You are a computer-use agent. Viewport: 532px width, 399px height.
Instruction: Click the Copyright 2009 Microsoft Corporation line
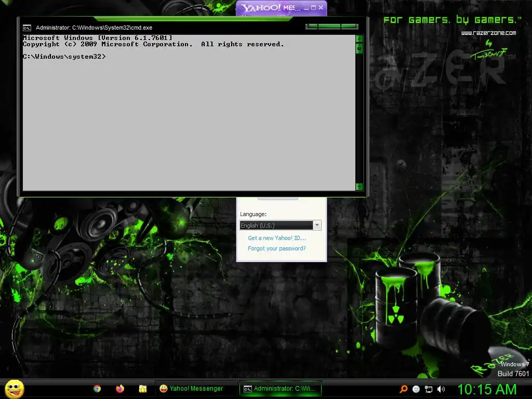(153, 44)
